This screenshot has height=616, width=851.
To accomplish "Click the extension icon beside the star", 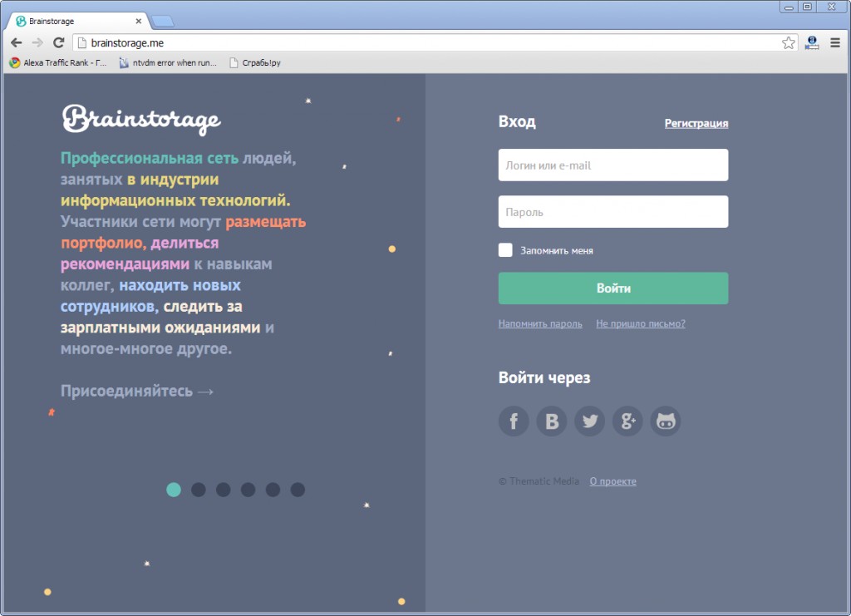I will 812,43.
